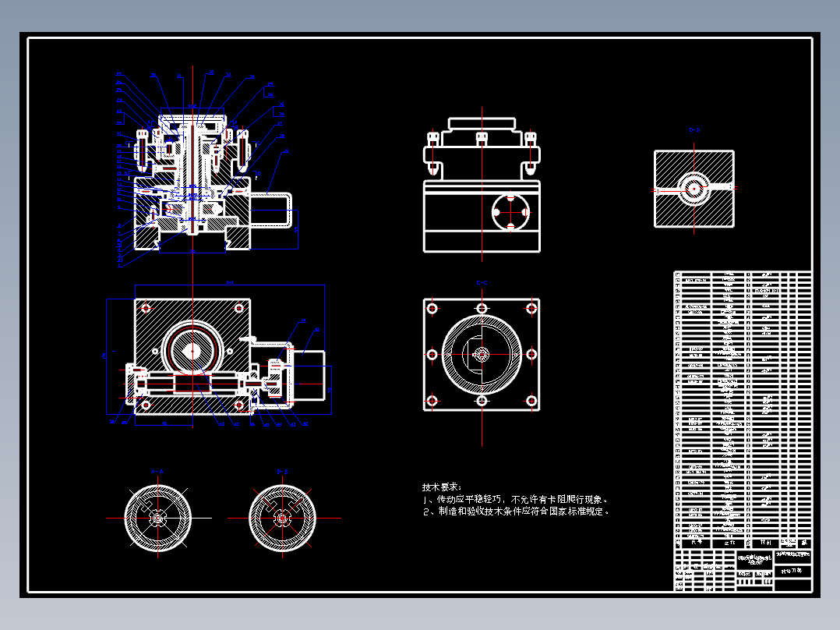
Task: Click the parts list table
Action: pos(743,410)
